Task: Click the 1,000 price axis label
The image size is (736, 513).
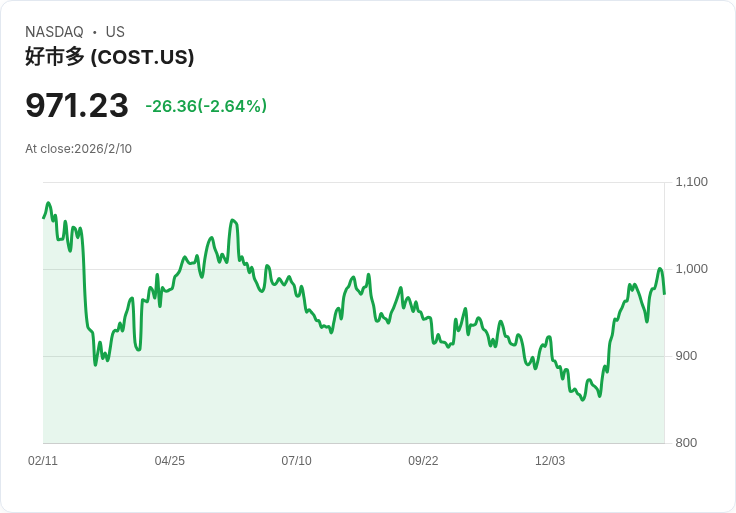Action: point(691,268)
